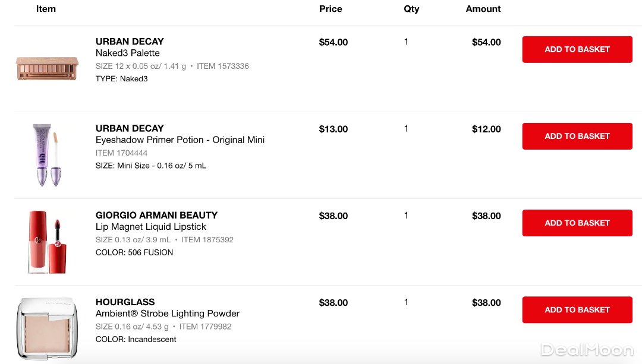Click the Qty column header
The image size is (642, 364).
click(x=411, y=9)
